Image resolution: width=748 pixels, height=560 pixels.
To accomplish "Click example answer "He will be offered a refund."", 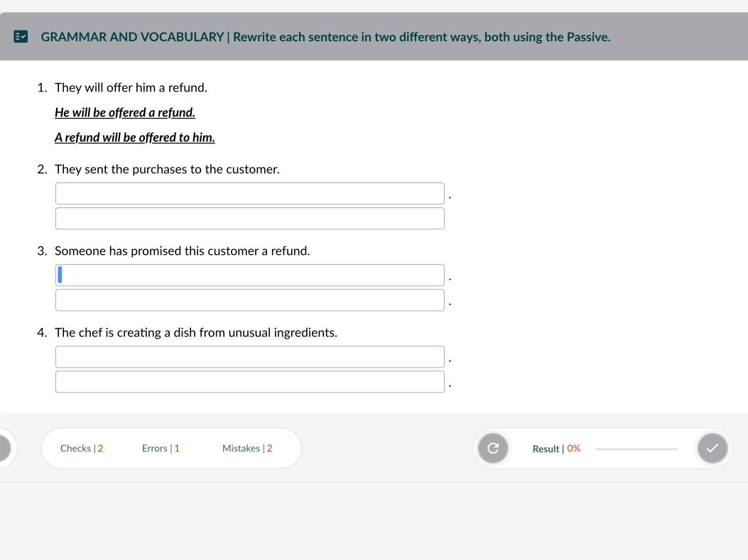I will [125, 113].
